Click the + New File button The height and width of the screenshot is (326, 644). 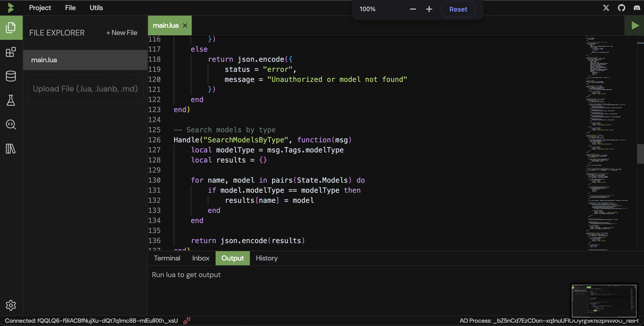click(122, 33)
